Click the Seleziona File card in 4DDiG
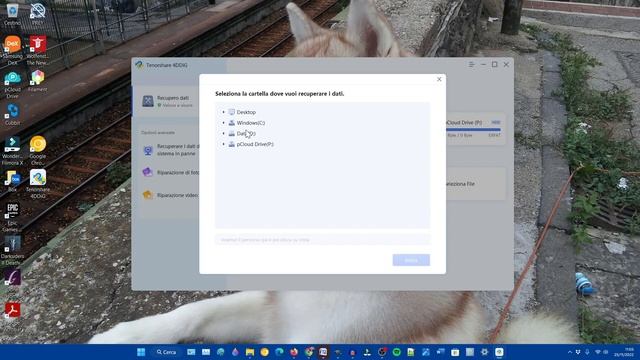Viewport: 640px width, 360px height. [x=476, y=184]
